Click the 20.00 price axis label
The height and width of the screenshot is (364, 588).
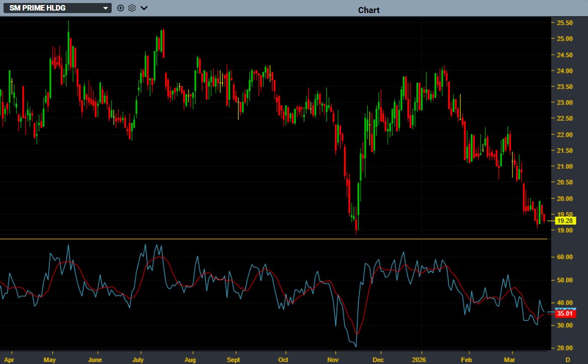564,199
